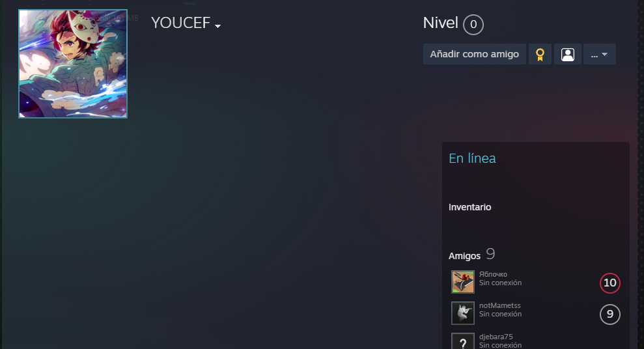Screen dimensions: 644x349
Task: Open the Inventario link
Action: [x=470, y=207]
